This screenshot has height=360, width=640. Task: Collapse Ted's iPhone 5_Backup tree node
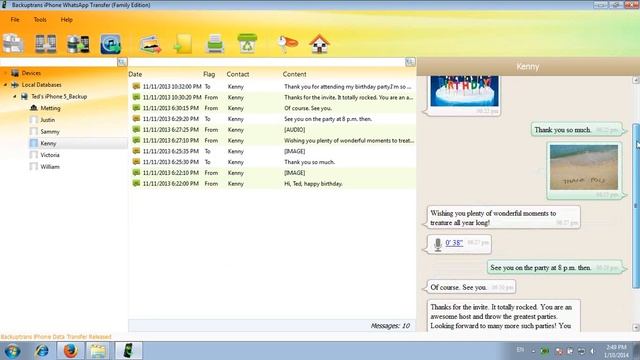[15, 97]
